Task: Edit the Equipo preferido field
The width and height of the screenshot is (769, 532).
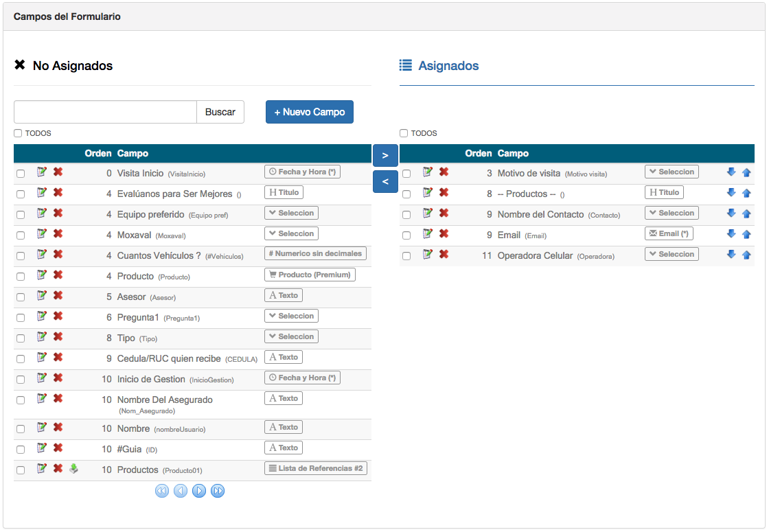Action: (42, 213)
